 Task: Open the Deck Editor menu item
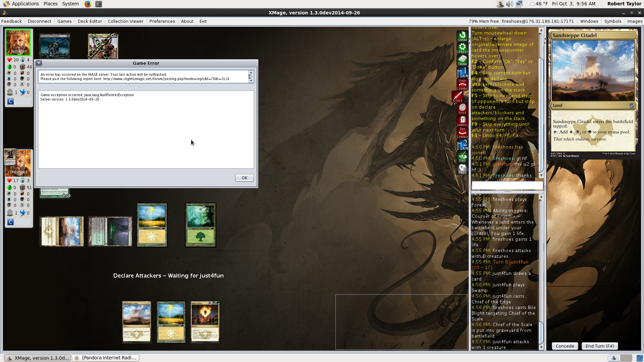point(90,21)
